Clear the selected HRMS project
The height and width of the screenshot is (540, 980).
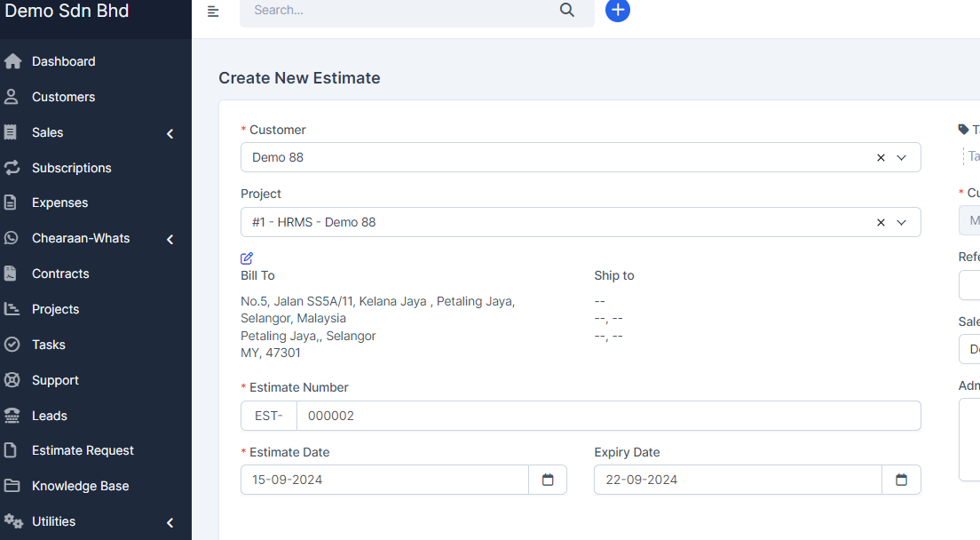(881, 222)
